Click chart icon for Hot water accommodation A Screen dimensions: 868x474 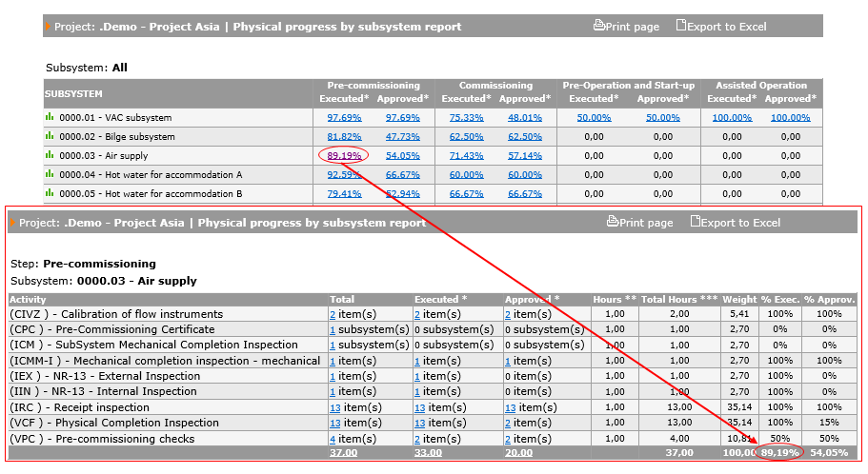point(50,173)
